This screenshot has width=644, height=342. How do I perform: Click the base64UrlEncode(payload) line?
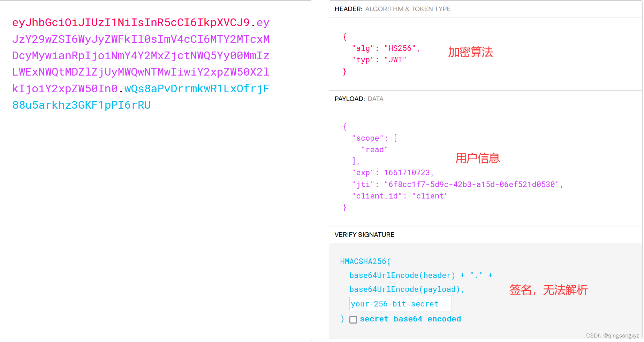(407, 289)
